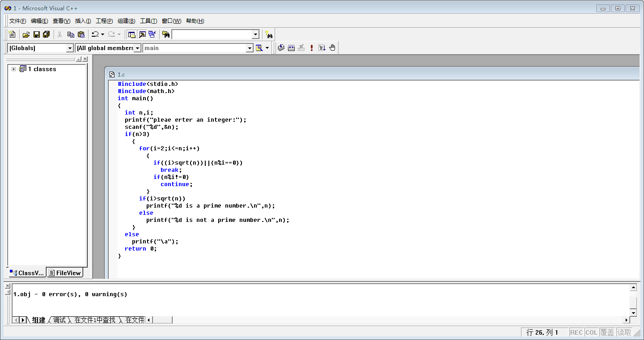
Task: Select the 调试 output tab
Action: pos(59,320)
